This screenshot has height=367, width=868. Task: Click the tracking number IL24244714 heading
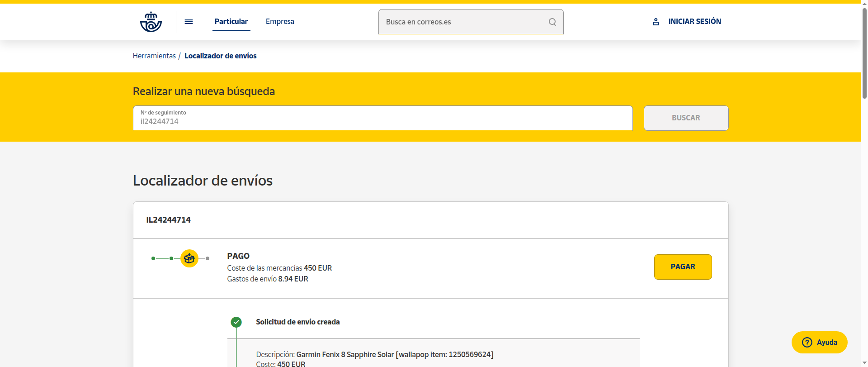tap(168, 220)
